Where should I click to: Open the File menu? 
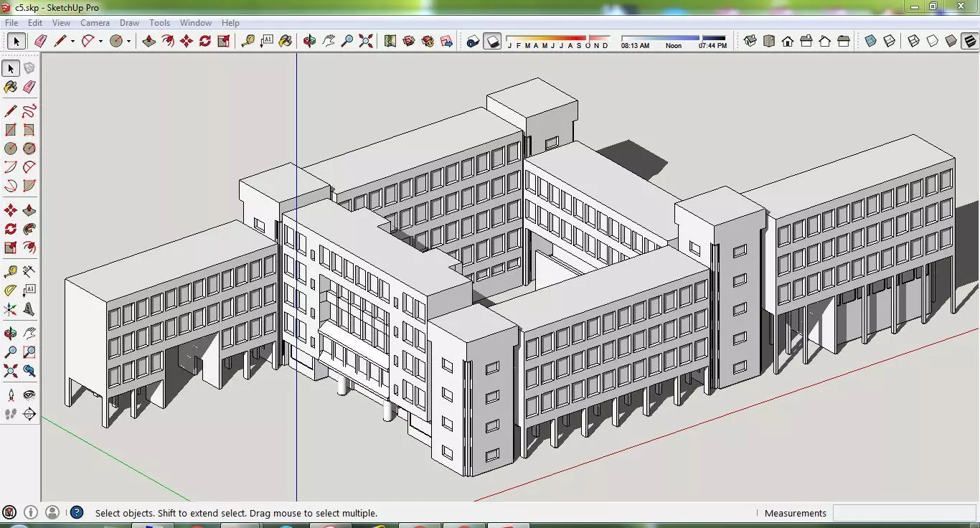tap(11, 23)
